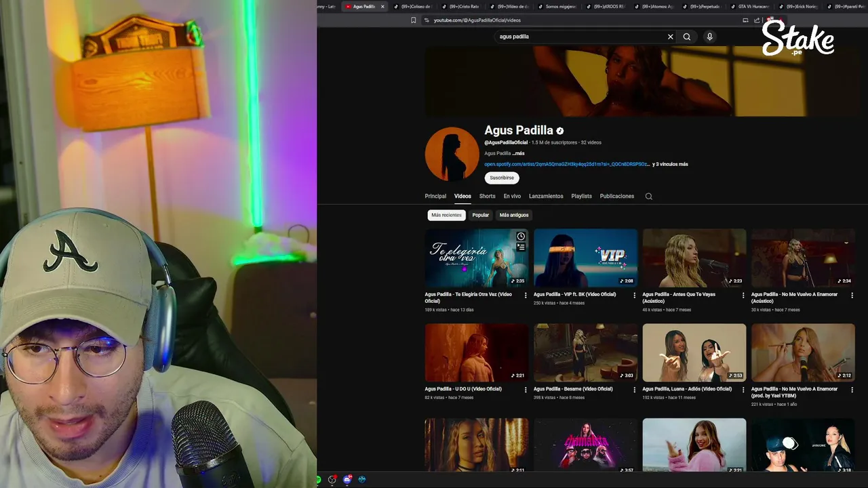
Task: Click the magnifier search button beside search box
Action: 687,37
